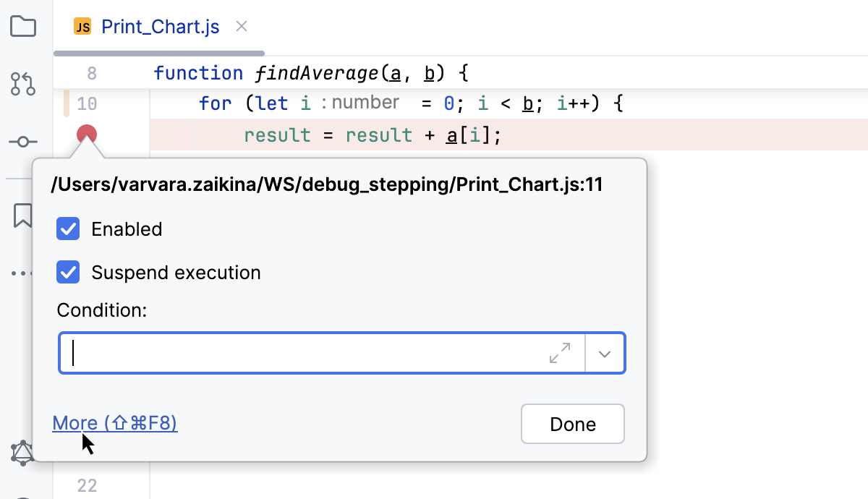The height and width of the screenshot is (499, 868).
Task: Click the More (⇧⌘F8) link
Action: [x=114, y=423]
